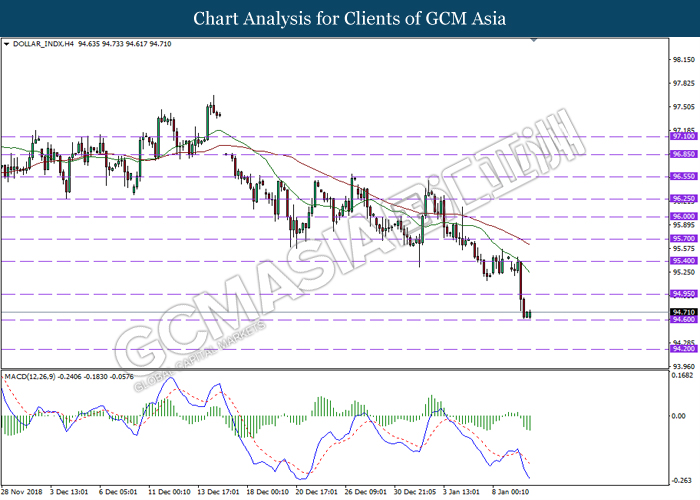Viewport: 700px width, 500px height.
Task: Click the 93.960 price axis value
Action: pos(683,367)
